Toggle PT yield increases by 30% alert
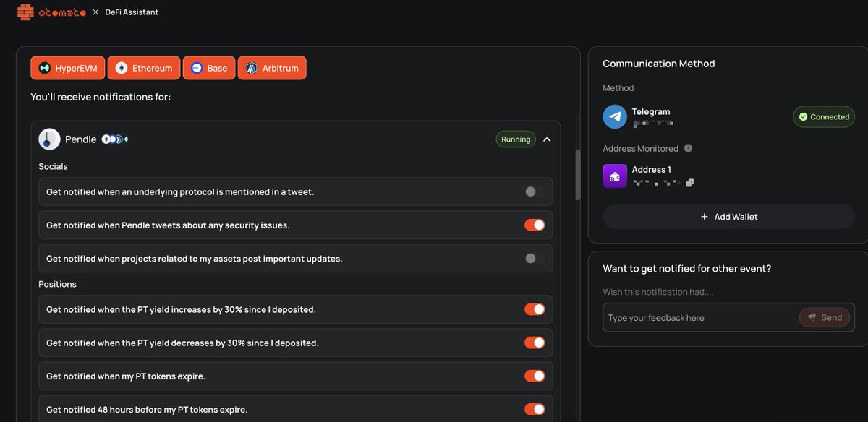This screenshot has width=868, height=422. (x=535, y=309)
